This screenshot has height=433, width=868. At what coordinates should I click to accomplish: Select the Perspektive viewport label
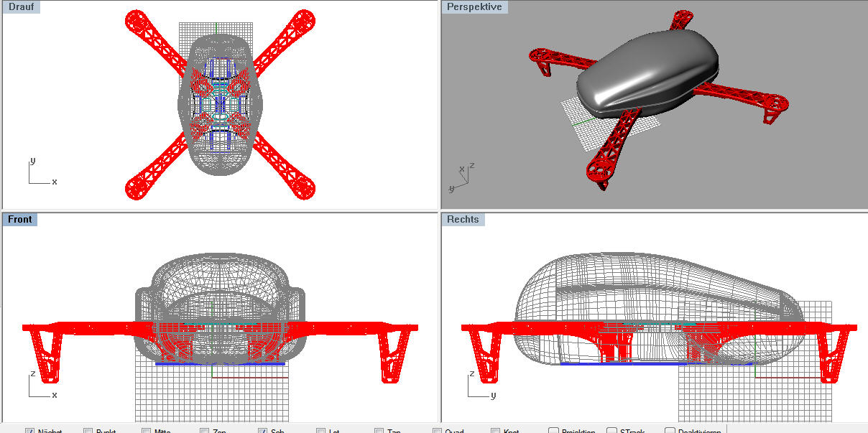[474, 6]
